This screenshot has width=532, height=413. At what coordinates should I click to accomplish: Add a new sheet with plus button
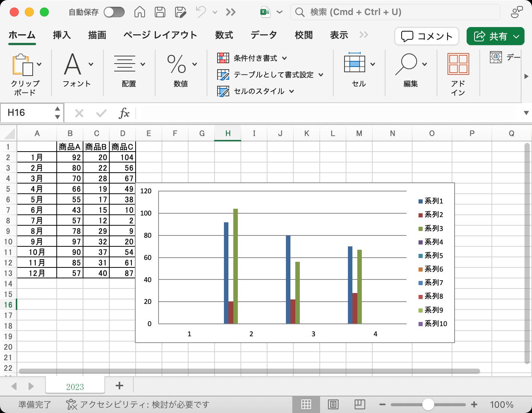coord(119,386)
